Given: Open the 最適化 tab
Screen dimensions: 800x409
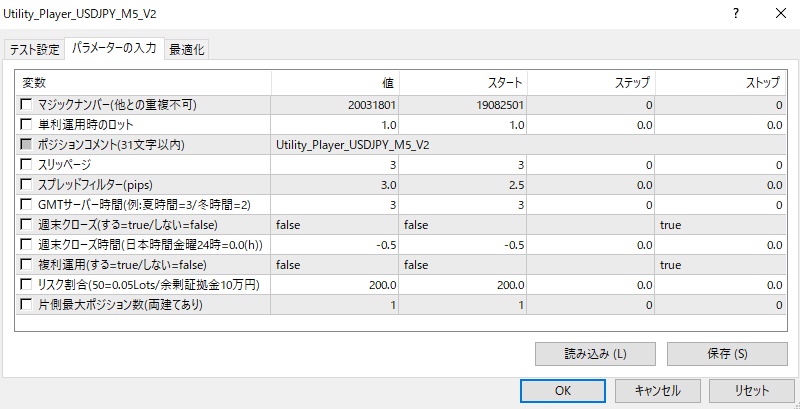Looking at the screenshot, I should pos(187,49).
